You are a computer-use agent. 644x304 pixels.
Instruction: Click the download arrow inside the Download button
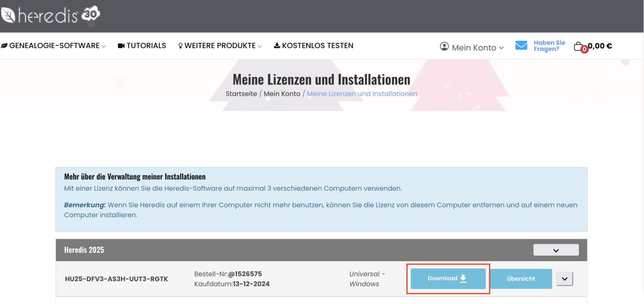463,278
